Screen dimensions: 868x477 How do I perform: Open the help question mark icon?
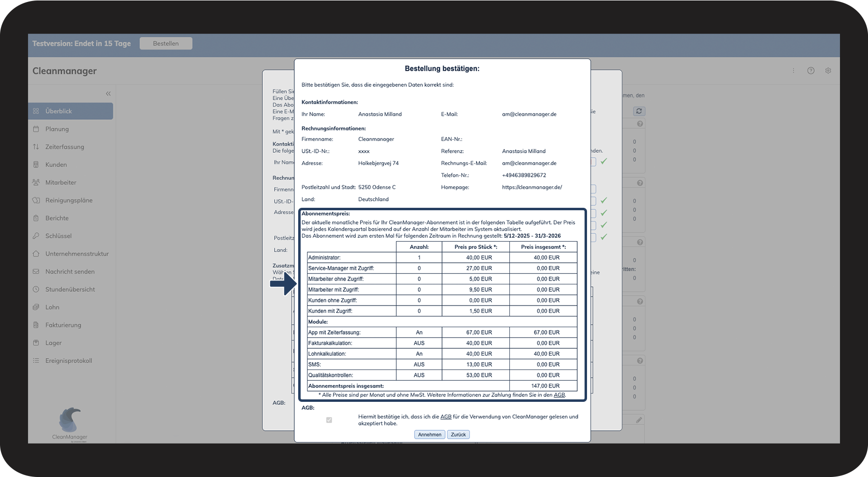pos(811,71)
